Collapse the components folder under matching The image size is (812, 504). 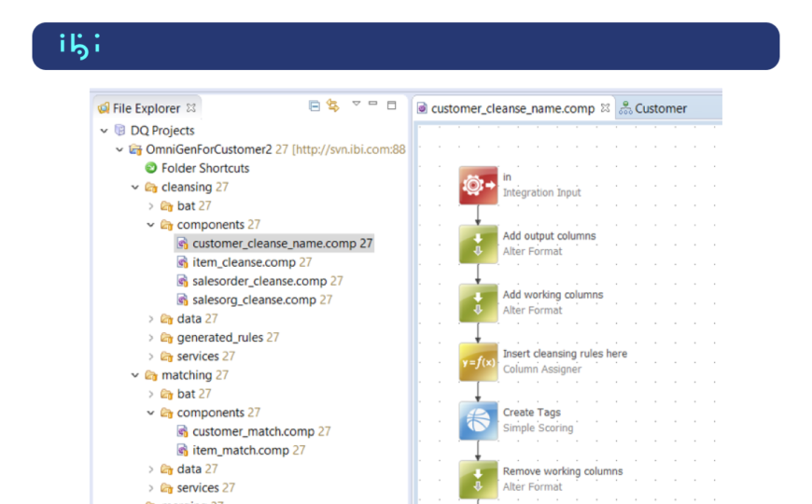[x=150, y=413]
